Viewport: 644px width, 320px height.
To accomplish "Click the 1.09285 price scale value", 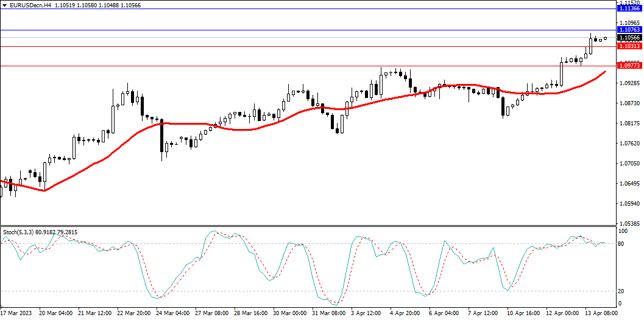I will 631,83.
